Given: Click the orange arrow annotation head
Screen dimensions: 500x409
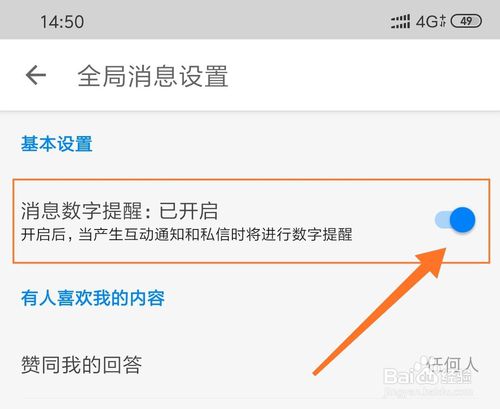Looking at the screenshot, I should click(432, 262).
